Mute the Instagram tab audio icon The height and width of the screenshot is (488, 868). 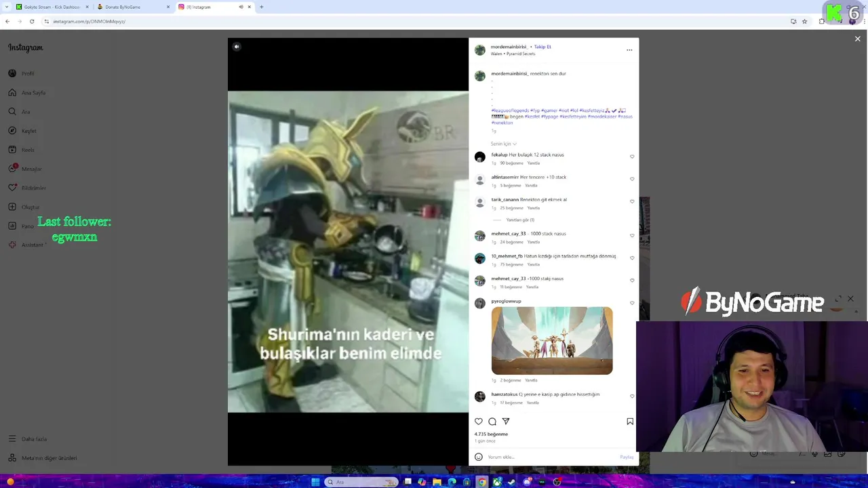(241, 7)
